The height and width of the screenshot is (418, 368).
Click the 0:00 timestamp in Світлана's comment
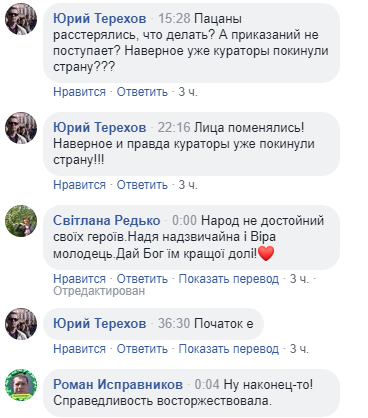184,220
